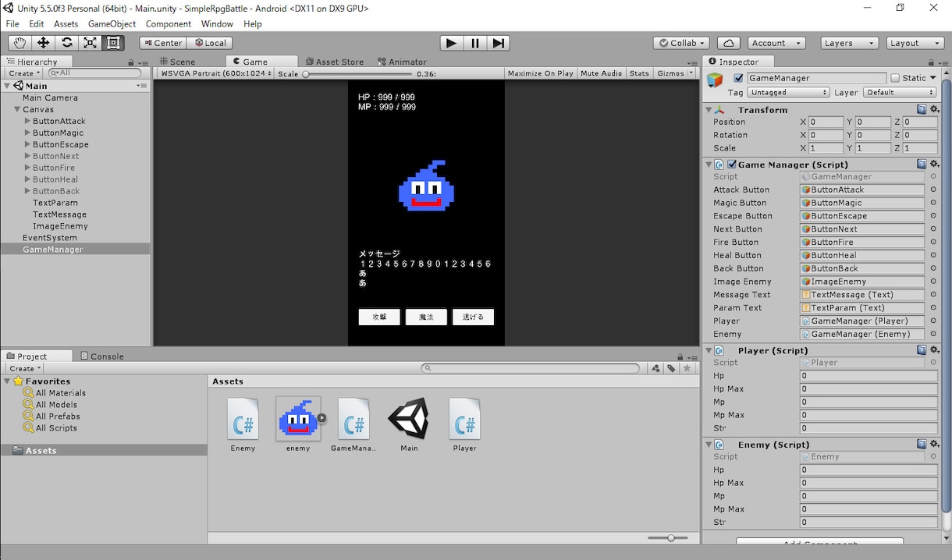Search project by label icon

(671, 368)
